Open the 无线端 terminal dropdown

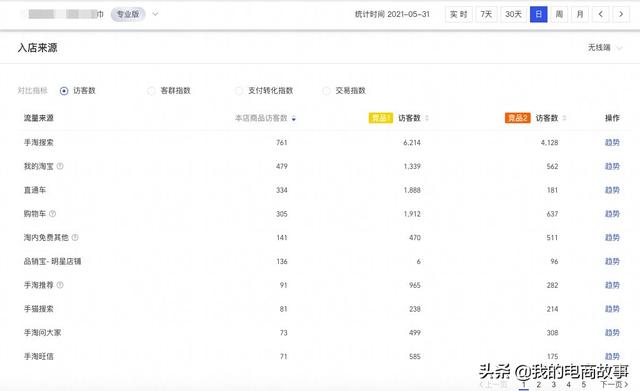tap(604, 48)
